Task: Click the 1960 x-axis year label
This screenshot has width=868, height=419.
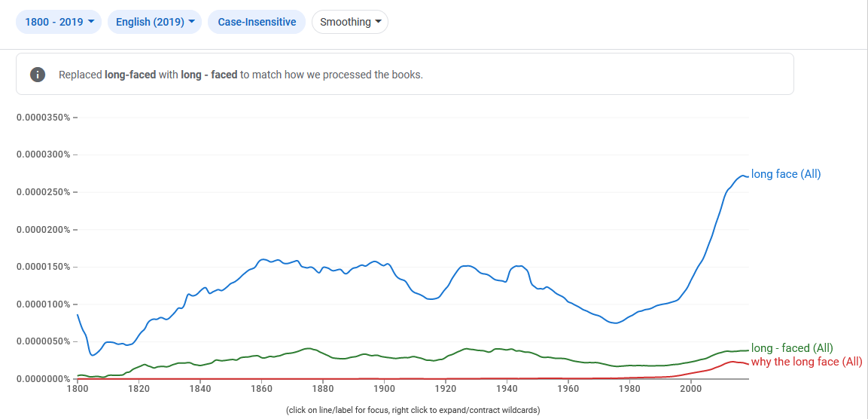Action: pos(568,389)
